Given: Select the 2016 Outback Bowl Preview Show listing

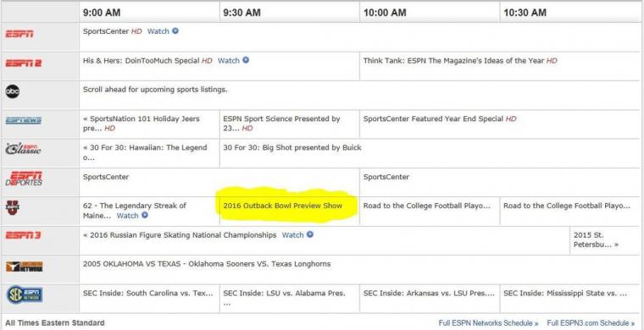Looking at the screenshot, I should [282, 206].
